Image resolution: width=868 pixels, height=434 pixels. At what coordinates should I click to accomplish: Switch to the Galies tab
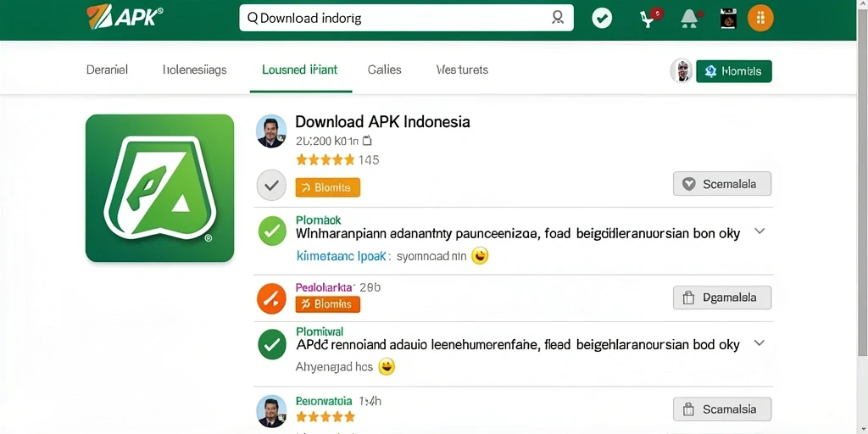pyautogui.click(x=384, y=70)
